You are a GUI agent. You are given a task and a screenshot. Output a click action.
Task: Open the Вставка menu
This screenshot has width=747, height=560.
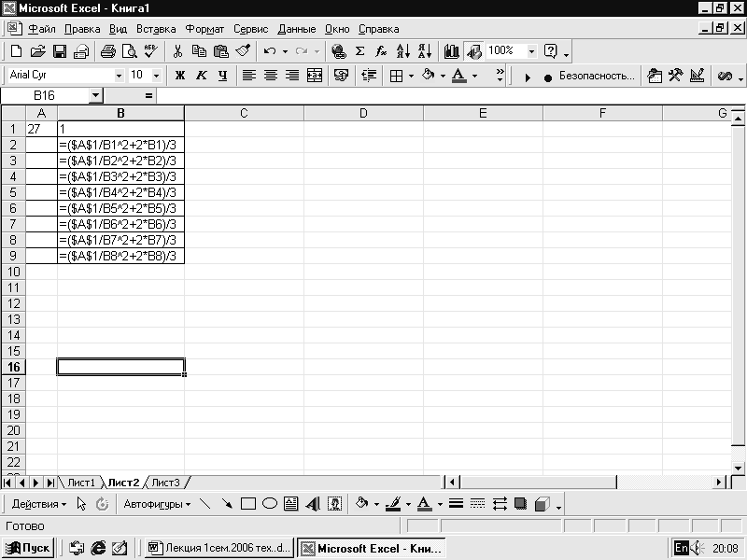[156, 29]
